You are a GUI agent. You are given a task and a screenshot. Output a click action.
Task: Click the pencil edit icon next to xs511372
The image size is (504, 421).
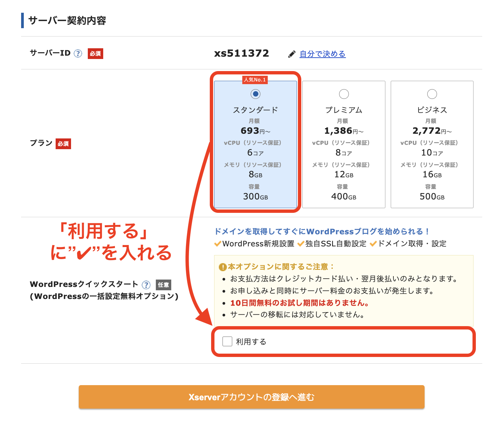click(292, 54)
